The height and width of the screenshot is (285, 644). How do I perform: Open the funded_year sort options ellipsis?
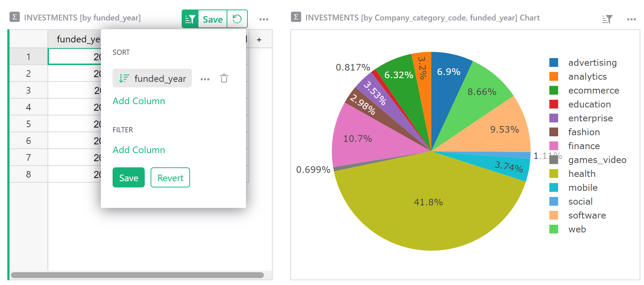pos(205,79)
